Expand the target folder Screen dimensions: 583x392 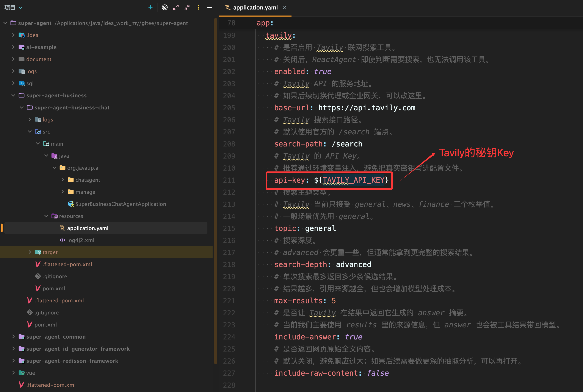point(30,252)
